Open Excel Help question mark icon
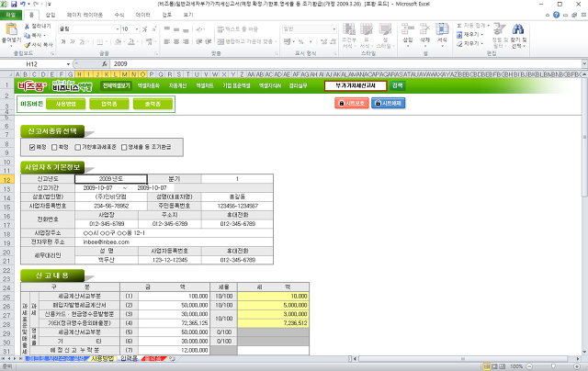Viewport: 588px width, 371px height. pyautogui.click(x=556, y=15)
